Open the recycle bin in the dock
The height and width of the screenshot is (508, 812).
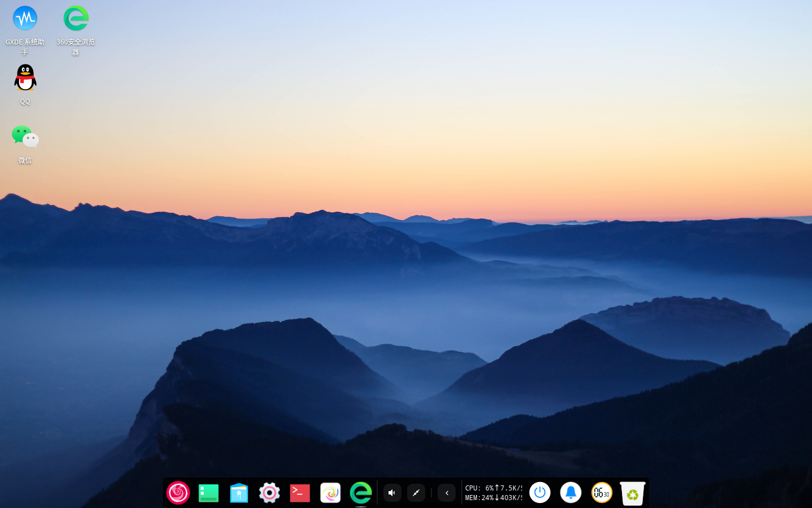tap(632, 493)
